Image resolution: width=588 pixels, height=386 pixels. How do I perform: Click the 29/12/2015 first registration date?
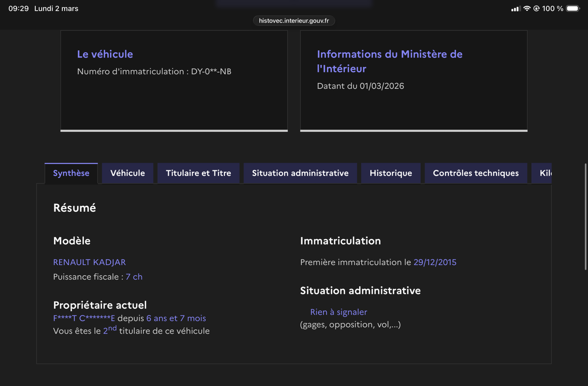pyautogui.click(x=435, y=263)
